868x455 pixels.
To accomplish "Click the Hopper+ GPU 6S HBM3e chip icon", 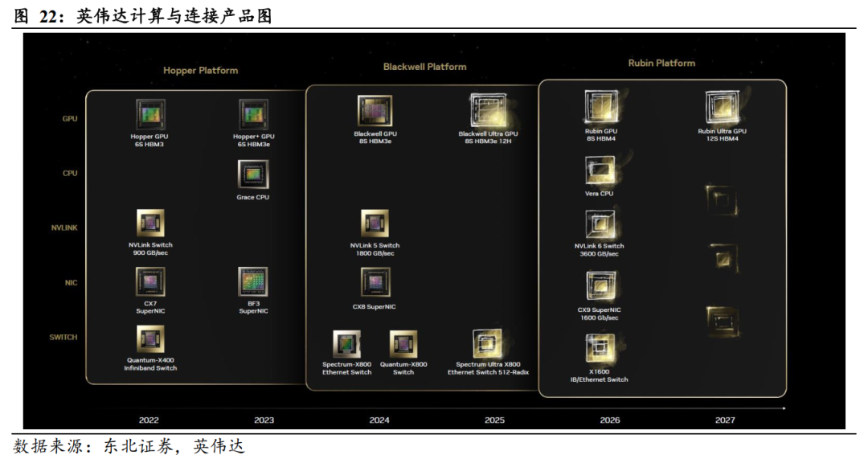I will pyautogui.click(x=253, y=114).
